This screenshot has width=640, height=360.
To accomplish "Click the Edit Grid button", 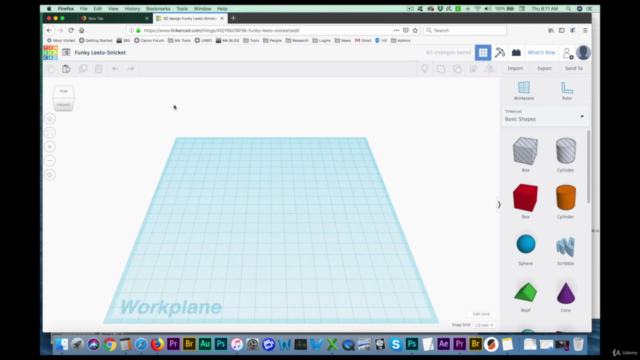I will tap(481, 314).
